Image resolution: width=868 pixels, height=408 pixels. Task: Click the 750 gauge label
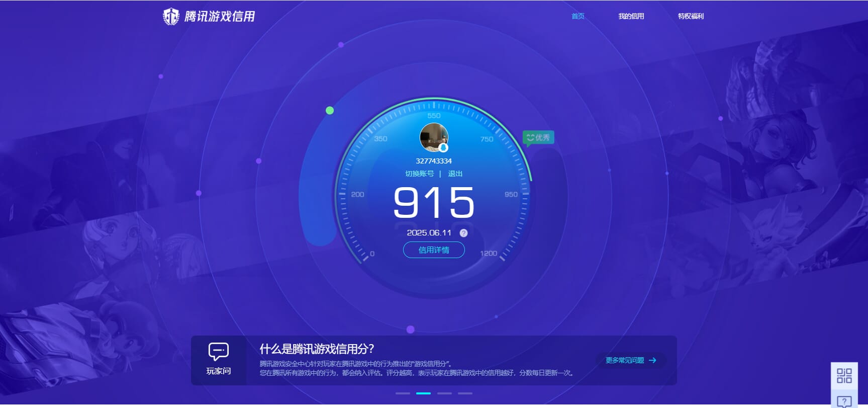tap(487, 139)
